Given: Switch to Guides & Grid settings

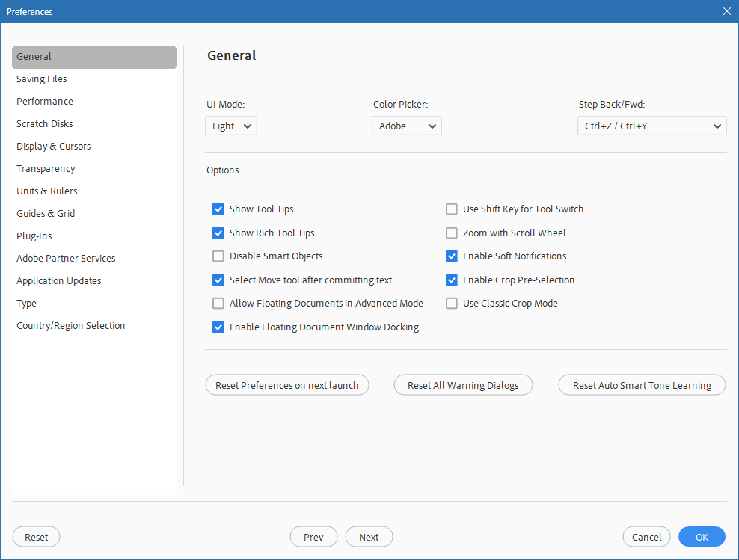Looking at the screenshot, I should coord(94,213).
